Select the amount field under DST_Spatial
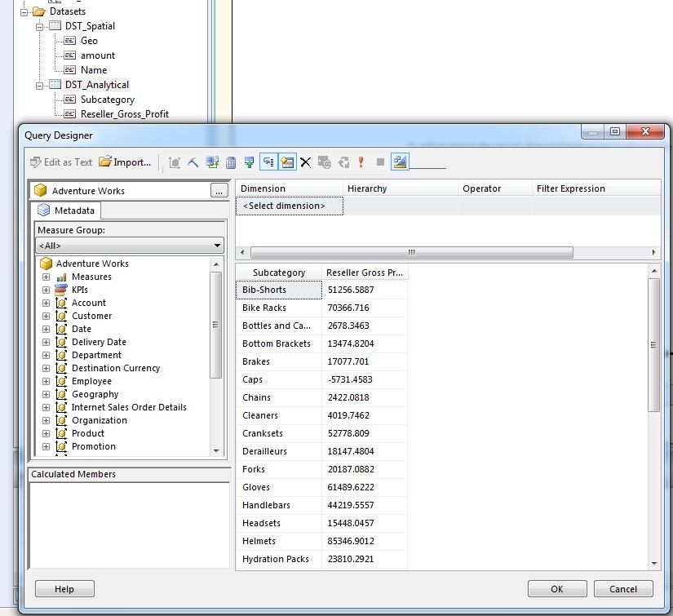Viewport: 673px width, 616px height. 98,55
